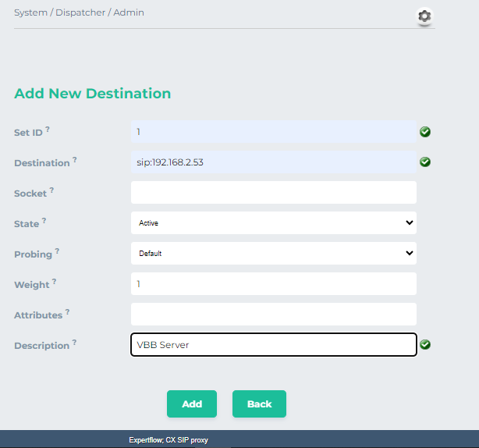479x448 pixels.
Task: Click the Weight help question mark
Action: (x=54, y=281)
